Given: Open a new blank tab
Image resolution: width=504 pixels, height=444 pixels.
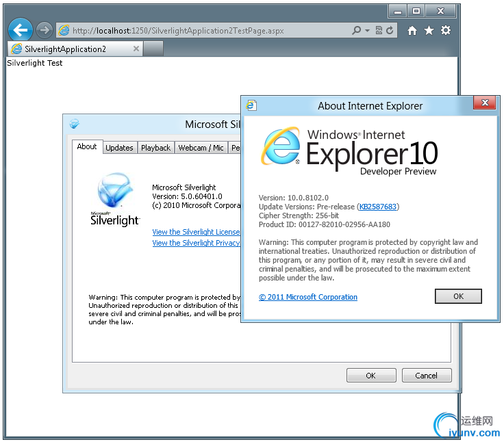Looking at the screenshot, I should click(x=153, y=49).
